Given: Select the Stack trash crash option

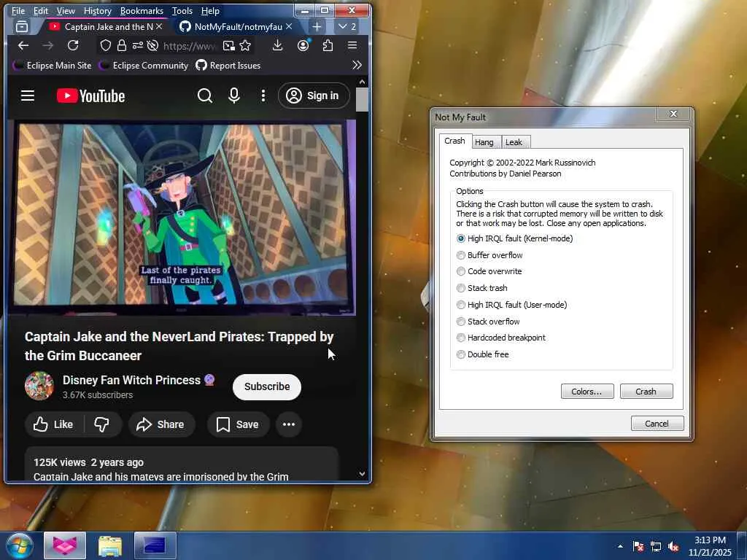Looking at the screenshot, I should tap(482, 288).
